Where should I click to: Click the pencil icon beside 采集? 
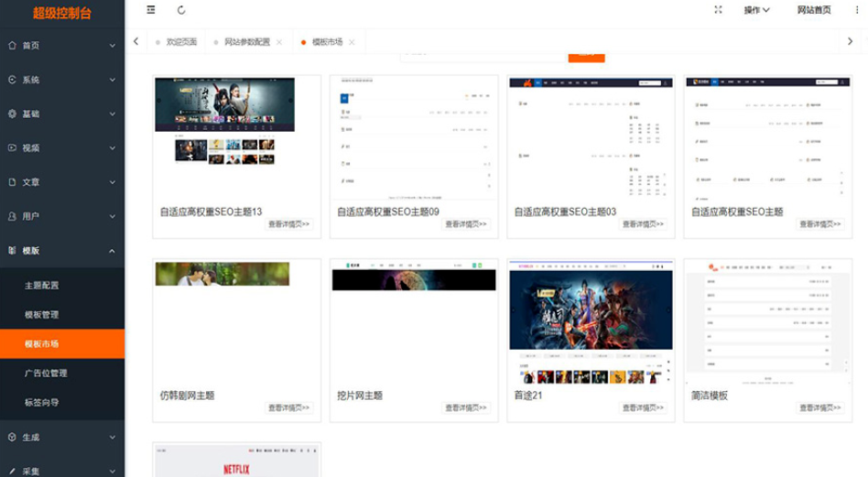point(12,472)
